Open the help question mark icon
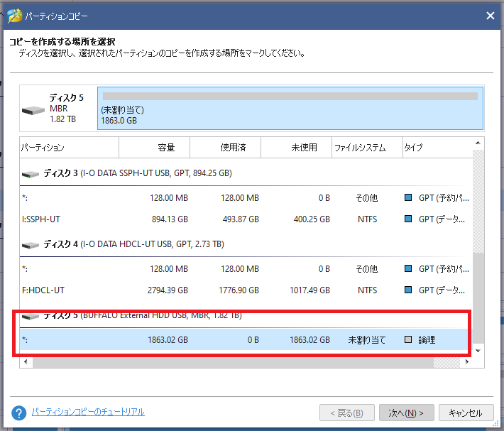This screenshot has width=504, height=431. tap(19, 413)
